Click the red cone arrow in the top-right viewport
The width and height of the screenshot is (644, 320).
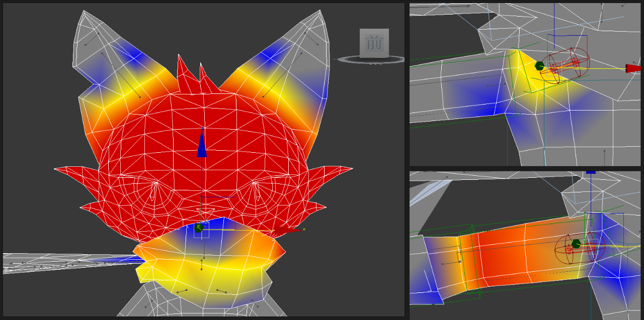[x=633, y=68]
